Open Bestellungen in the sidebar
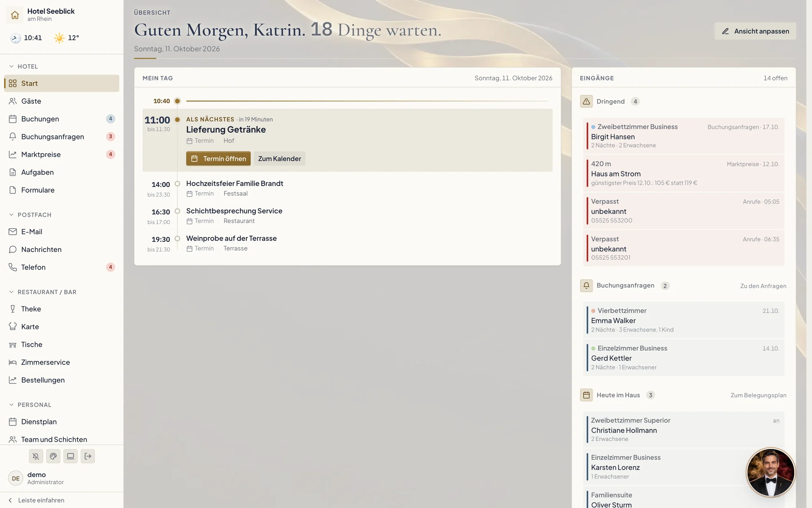The width and height of the screenshot is (812, 508). point(62,380)
